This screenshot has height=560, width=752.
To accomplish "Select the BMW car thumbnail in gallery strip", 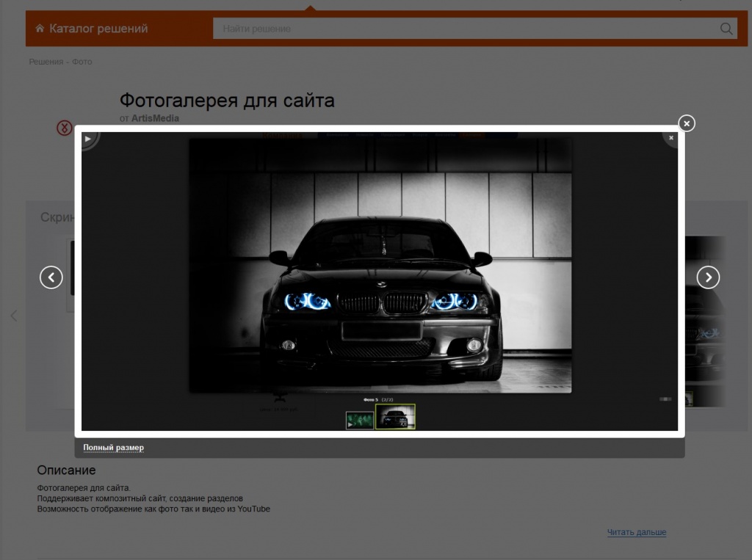I will coord(395,417).
